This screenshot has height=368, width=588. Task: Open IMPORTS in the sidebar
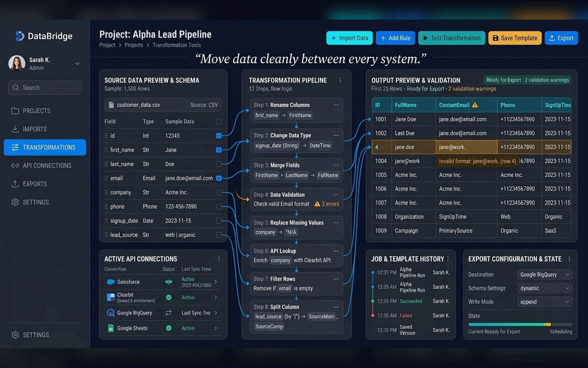point(45,129)
